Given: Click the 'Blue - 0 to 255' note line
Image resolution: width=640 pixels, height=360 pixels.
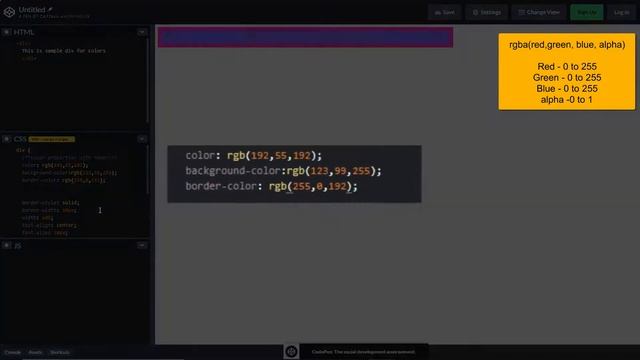Looking at the screenshot, I should 567,89.
